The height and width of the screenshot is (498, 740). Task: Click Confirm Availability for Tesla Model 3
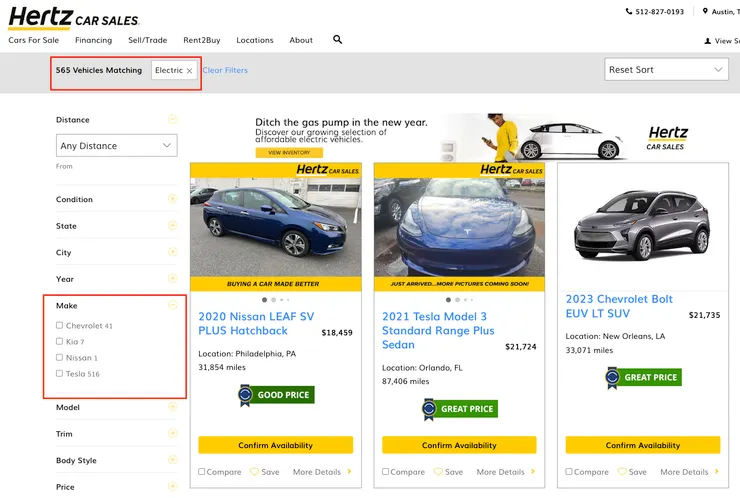click(x=459, y=445)
